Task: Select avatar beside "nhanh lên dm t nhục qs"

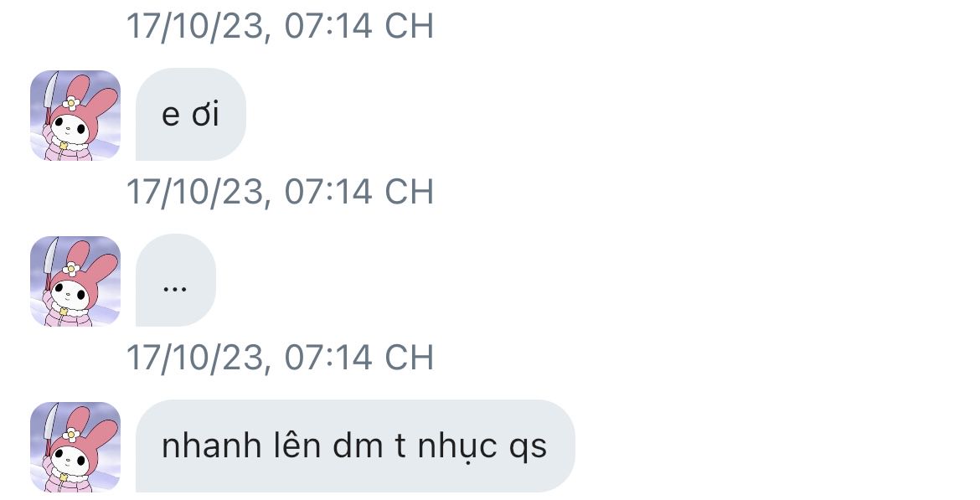Action: pyautogui.click(x=75, y=447)
